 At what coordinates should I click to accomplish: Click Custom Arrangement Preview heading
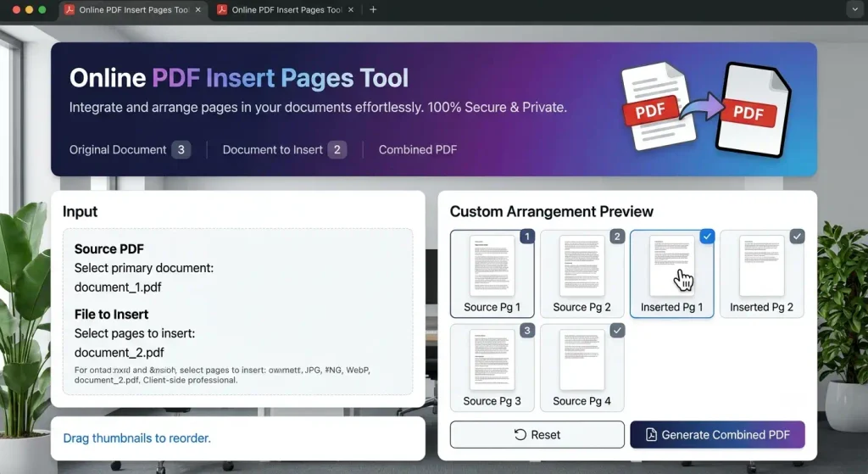click(551, 211)
